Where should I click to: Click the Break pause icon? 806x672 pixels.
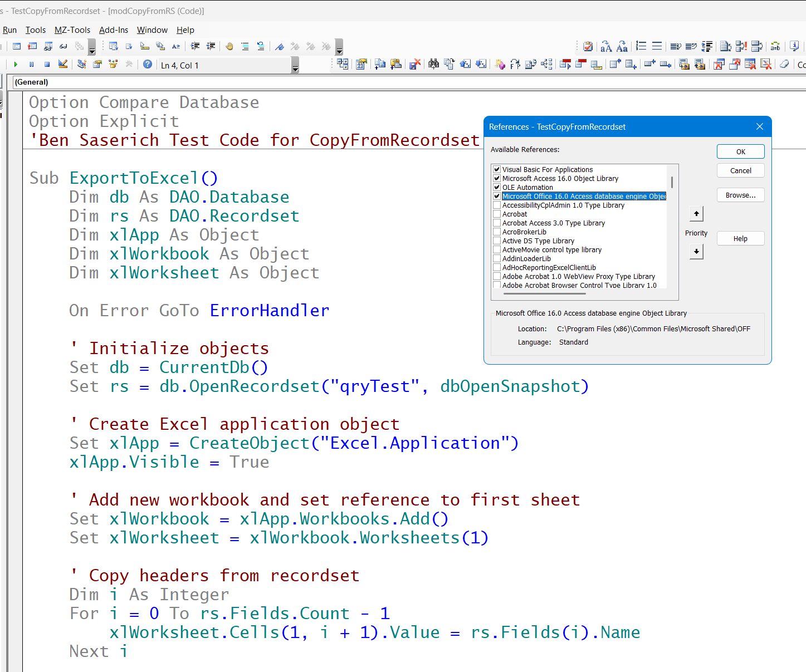pyautogui.click(x=31, y=65)
